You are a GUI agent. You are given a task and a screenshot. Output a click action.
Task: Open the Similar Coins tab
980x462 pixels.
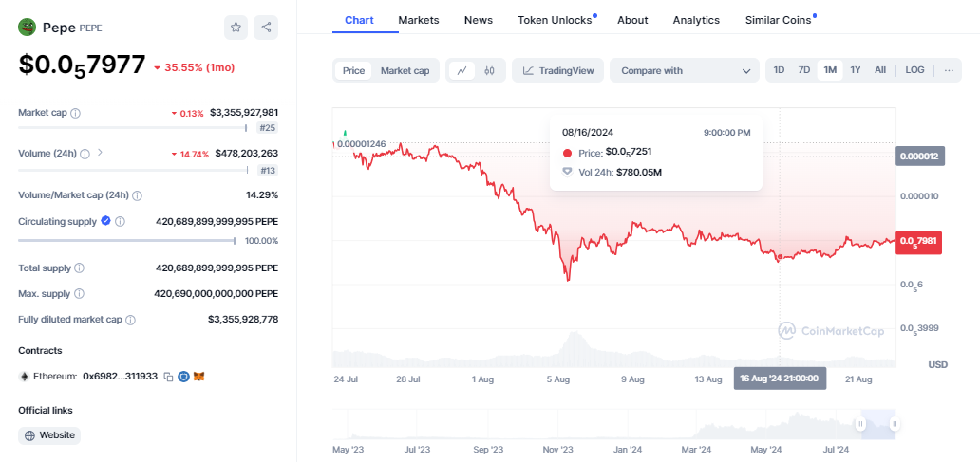click(x=778, y=20)
